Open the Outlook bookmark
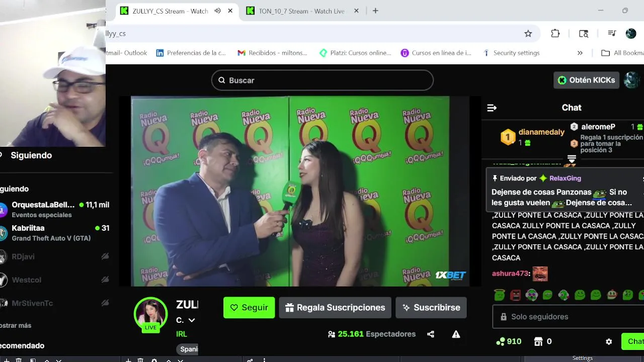644x362 pixels. point(127,53)
